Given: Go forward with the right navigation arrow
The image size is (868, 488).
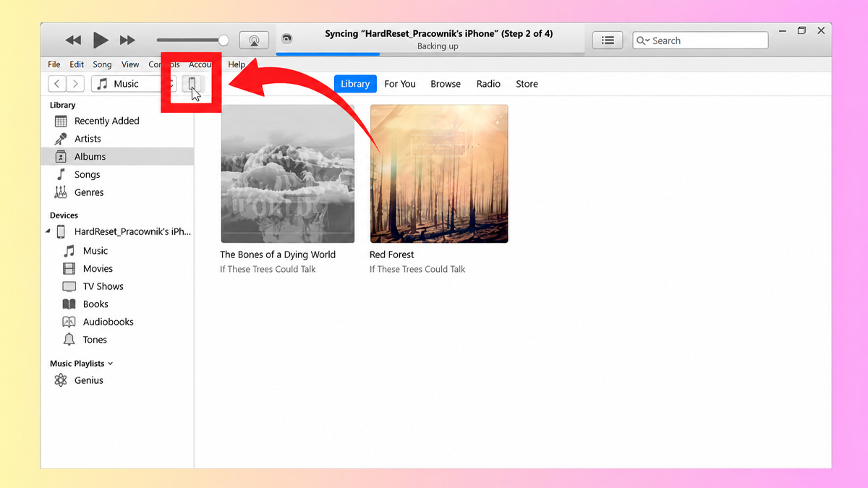Looking at the screenshot, I should (x=75, y=84).
